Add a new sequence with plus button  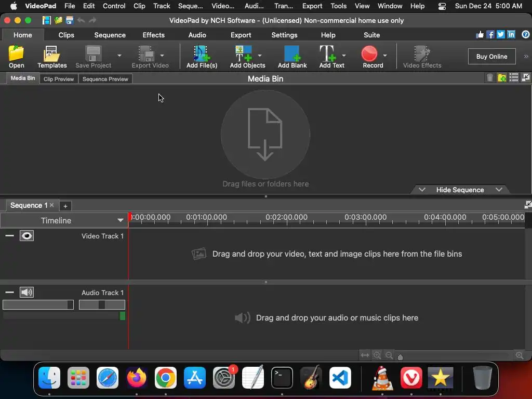pyautogui.click(x=65, y=206)
